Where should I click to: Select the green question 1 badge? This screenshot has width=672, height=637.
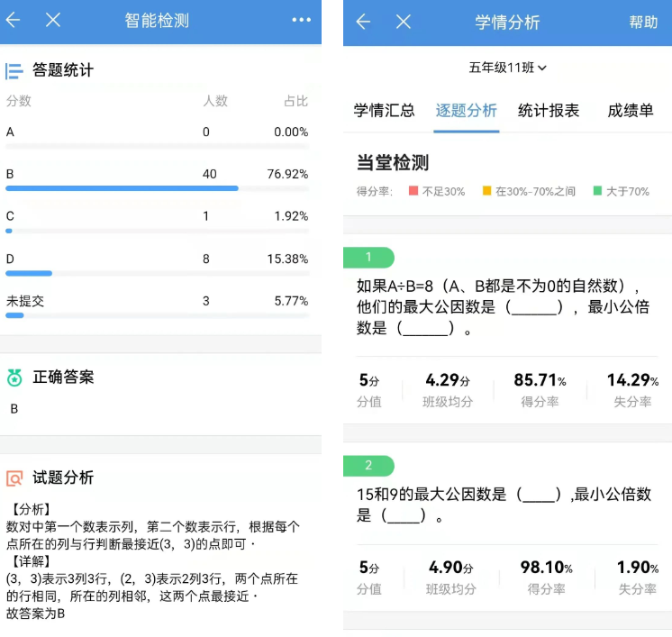[x=368, y=258]
